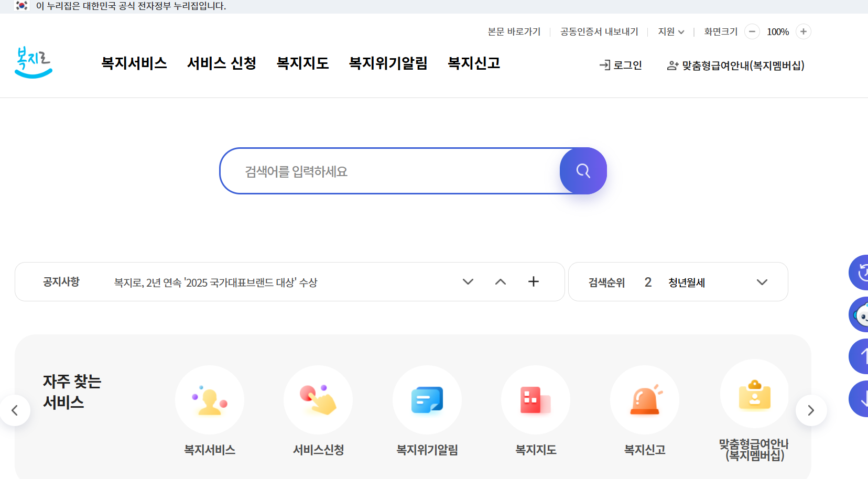Viewport: 868px width, 479px height.
Task: Show previous notice with up chevron
Action: click(501, 281)
